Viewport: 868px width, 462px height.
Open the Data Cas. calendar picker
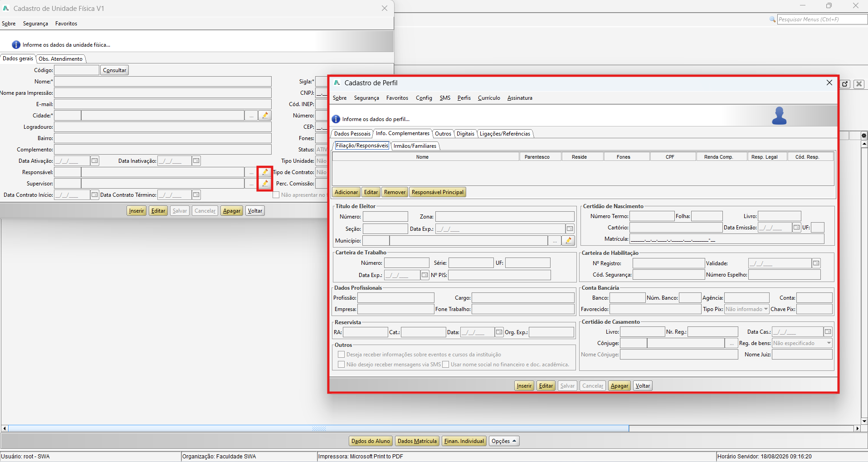click(828, 332)
